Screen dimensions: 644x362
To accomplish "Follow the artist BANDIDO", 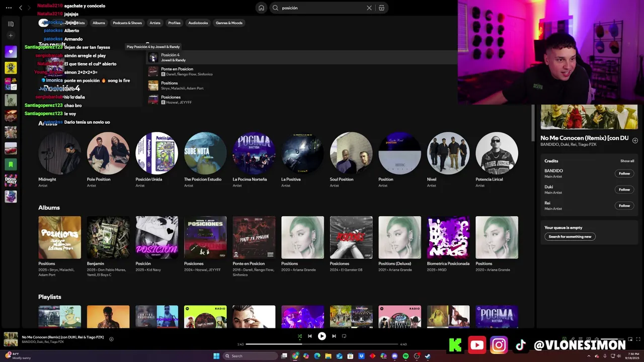I will (624, 173).
